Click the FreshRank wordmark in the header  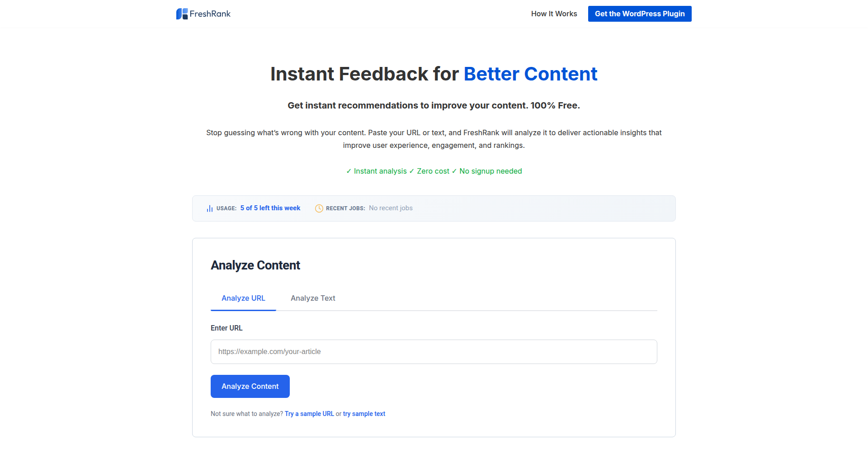[x=210, y=14]
